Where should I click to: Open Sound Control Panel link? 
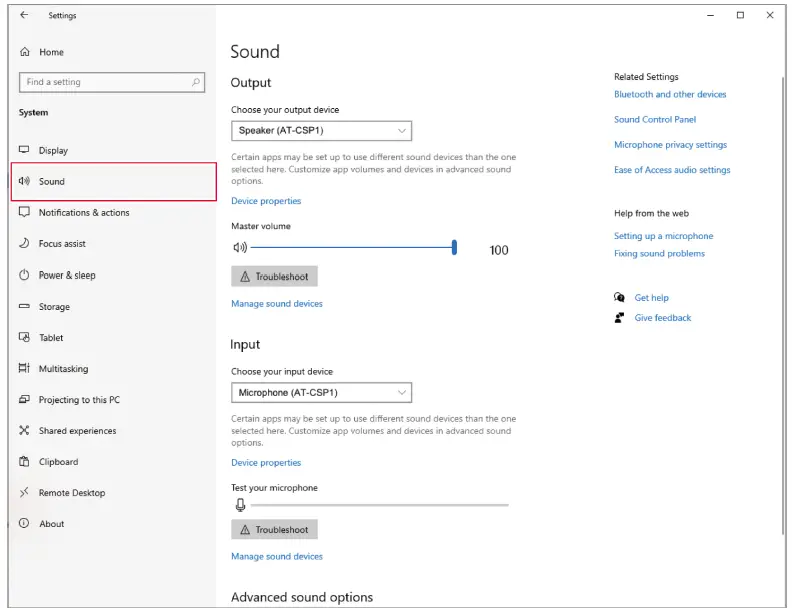(x=654, y=120)
